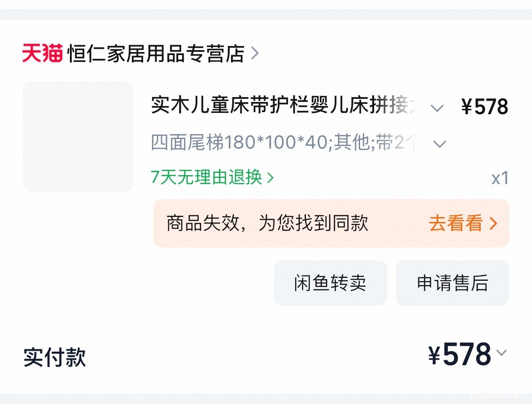Tap the Tmall (天猫) logo
Screen dimensions: 532x404
(x=42, y=54)
